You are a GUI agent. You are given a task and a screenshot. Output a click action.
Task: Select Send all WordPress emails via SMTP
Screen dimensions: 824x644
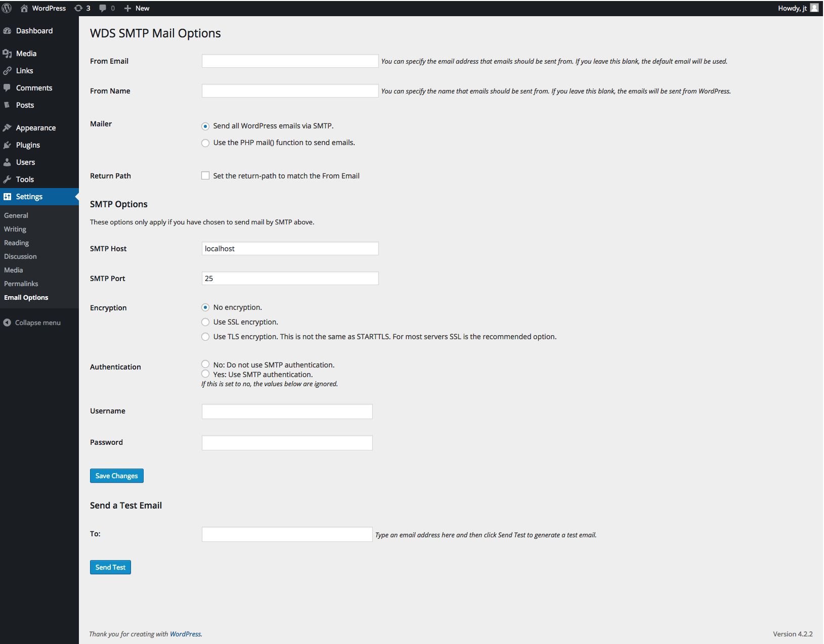pos(205,126)
